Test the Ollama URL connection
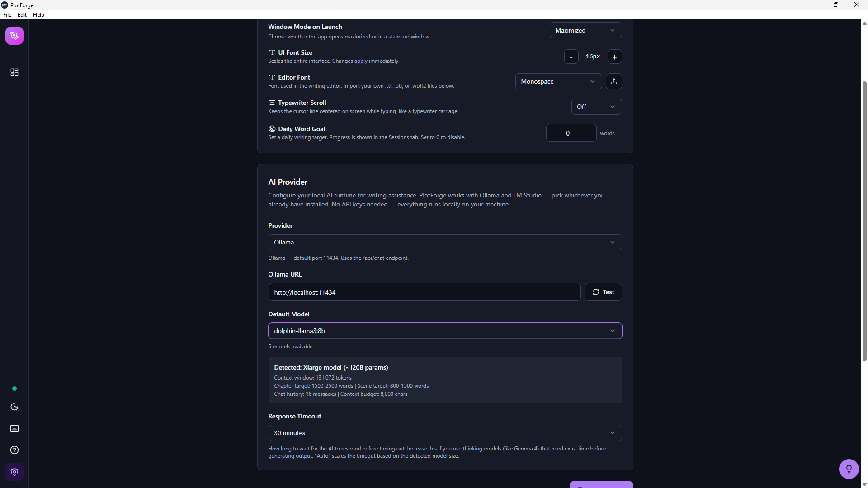Image resolution: width=868 pixels, height=488 pixels. click(x=604, y=292)
